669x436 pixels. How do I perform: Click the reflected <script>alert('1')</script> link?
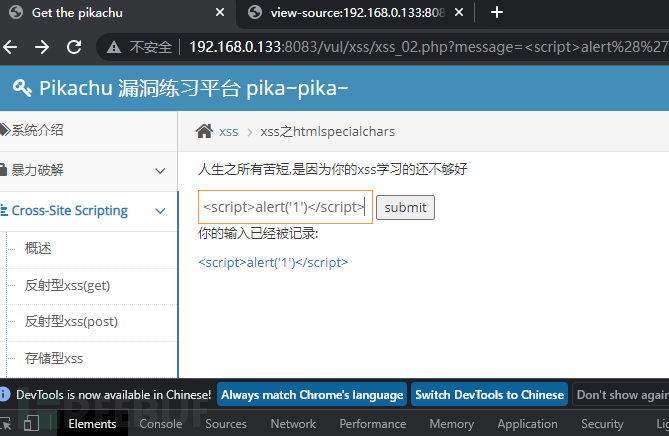[273, 262]
